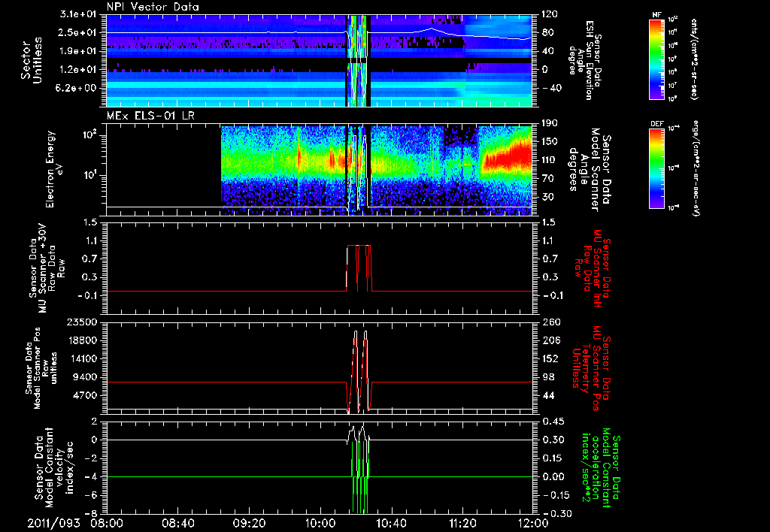Click the red "MU Scanner Pos Telemetry" label
Viewport: 770px width, 532px height.
coord(591,368)
